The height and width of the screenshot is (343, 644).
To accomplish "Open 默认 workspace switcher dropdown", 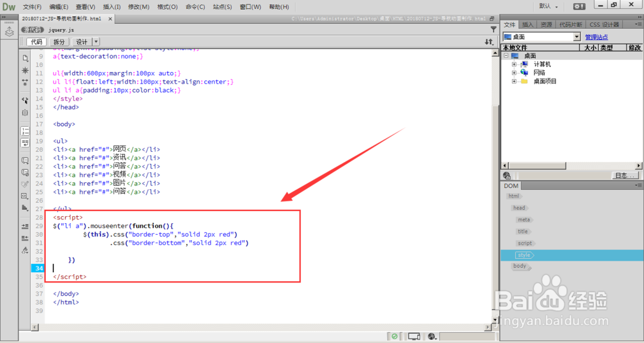I will (x=549, y=6).
